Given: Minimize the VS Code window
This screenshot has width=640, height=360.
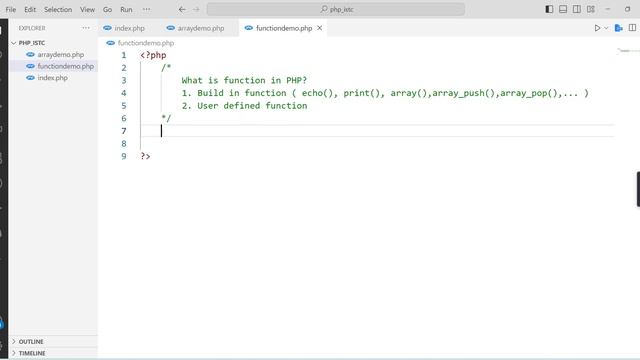Looking at the screenshot, I should (x=608, y=9).
